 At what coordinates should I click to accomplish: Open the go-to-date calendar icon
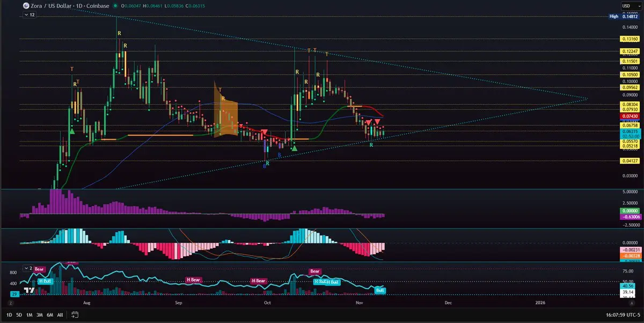75,314
